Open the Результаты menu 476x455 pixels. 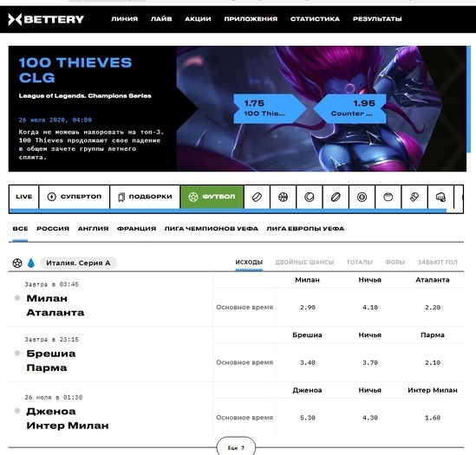[377, 19]
